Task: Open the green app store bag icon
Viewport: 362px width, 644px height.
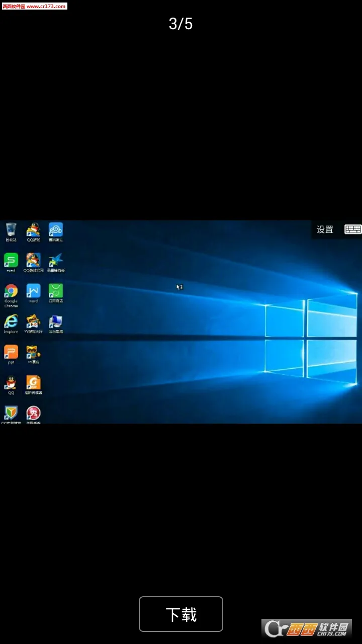Action: 55,292
